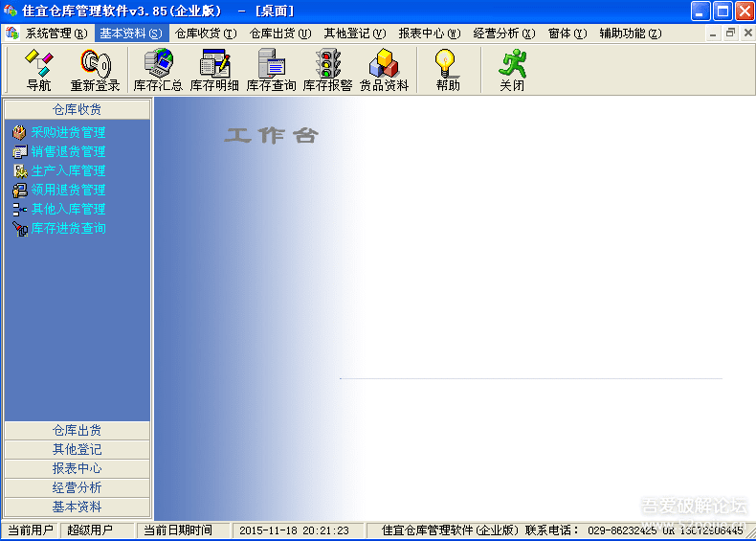The width and height of the screenshot is (756, 541).
Task: Click the 当前用户 status bar label
Action: [x=31, y=530]
